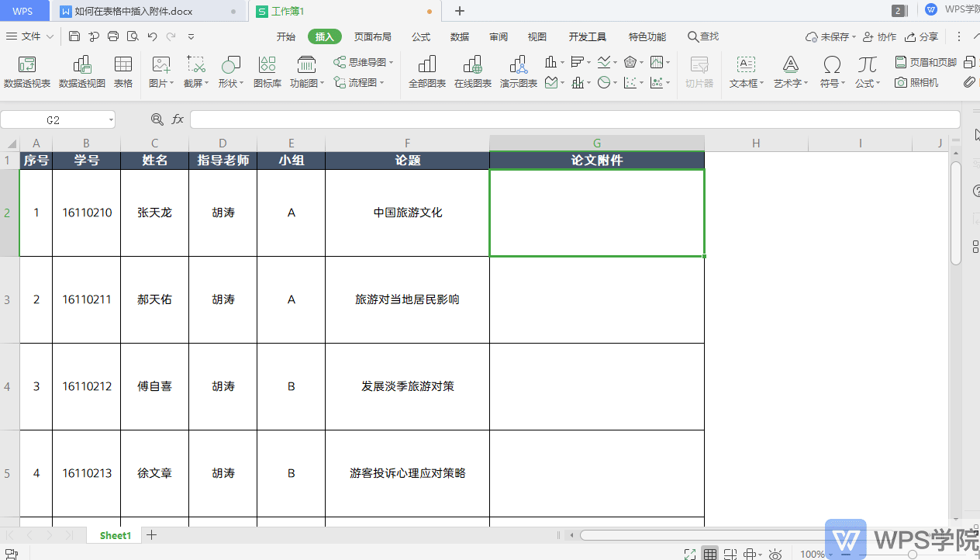Click the zoom slider handle in status bar

pos(913,554)
